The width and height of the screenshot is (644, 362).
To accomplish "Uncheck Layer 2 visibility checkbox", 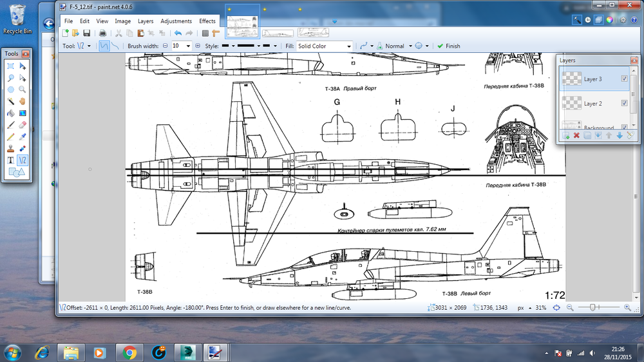I will point(623,103).
